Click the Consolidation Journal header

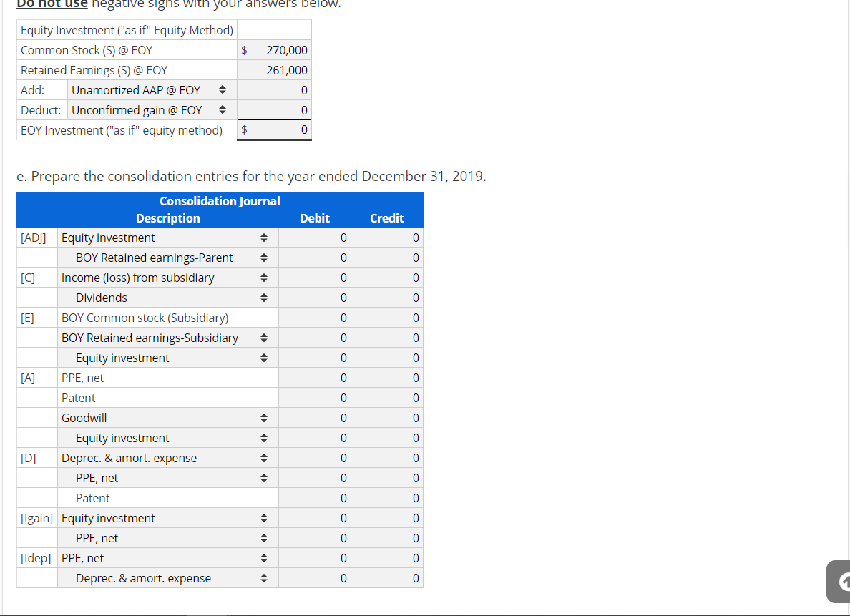(220, 201)
